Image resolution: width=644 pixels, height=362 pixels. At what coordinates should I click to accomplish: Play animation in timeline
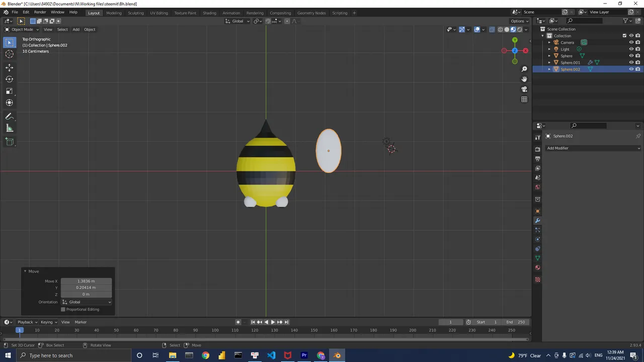(x=273, y=322)
